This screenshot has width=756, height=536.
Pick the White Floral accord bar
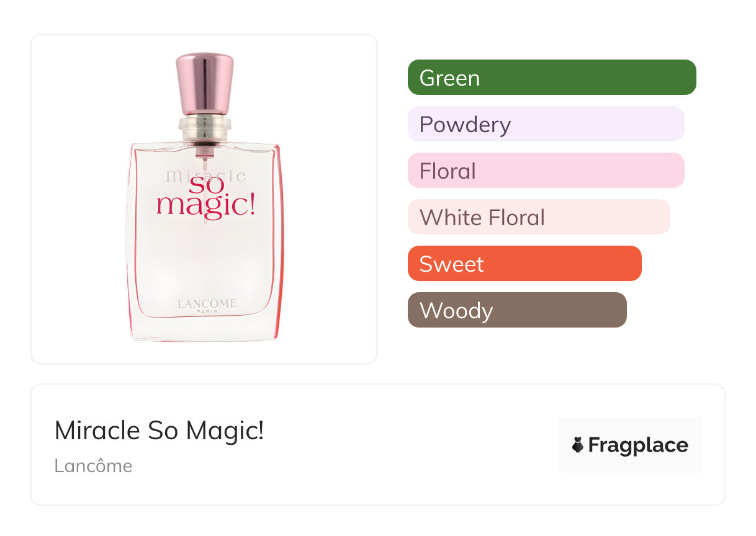pos(538,217)
